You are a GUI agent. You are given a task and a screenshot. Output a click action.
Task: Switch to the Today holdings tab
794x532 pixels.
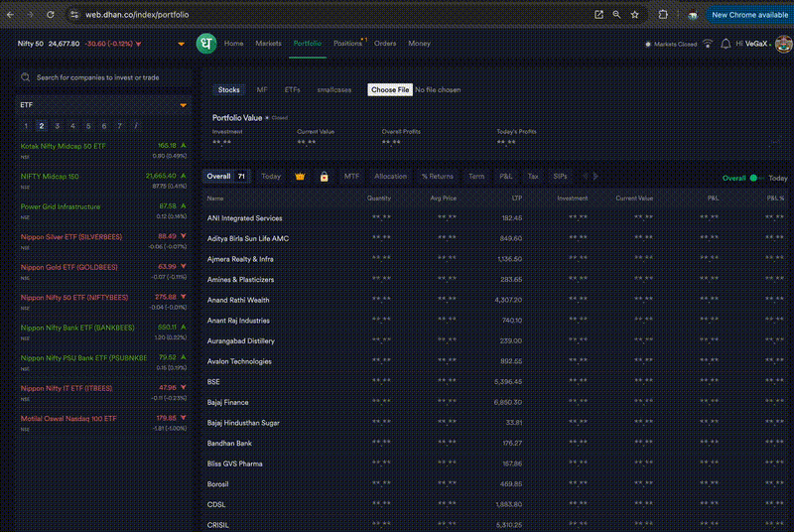click(x=271, y=177)
